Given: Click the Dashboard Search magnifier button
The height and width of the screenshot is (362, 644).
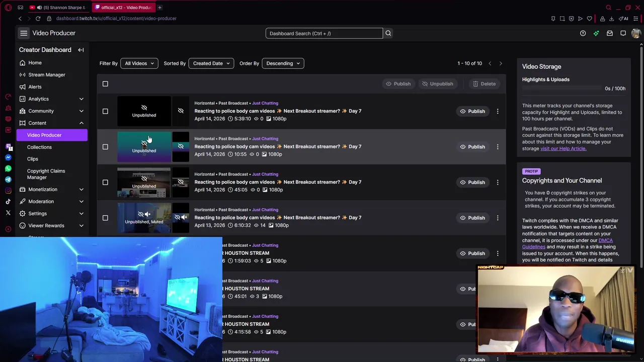Looking at the screenshot, I should [x=388, y=33].
